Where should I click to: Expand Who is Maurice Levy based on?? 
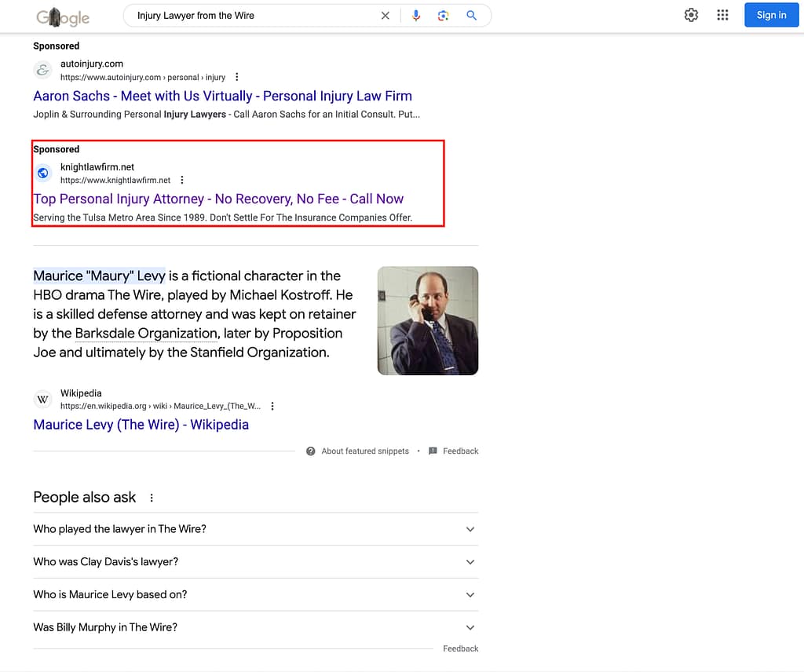point(255,594)
